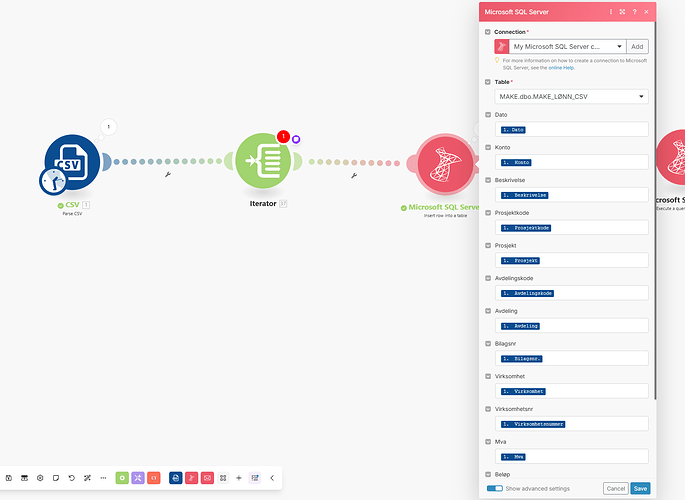The image size is (685, 500).
Task: Click the lilac-highlighted icon near toolbar end
Action: point(255,478)
